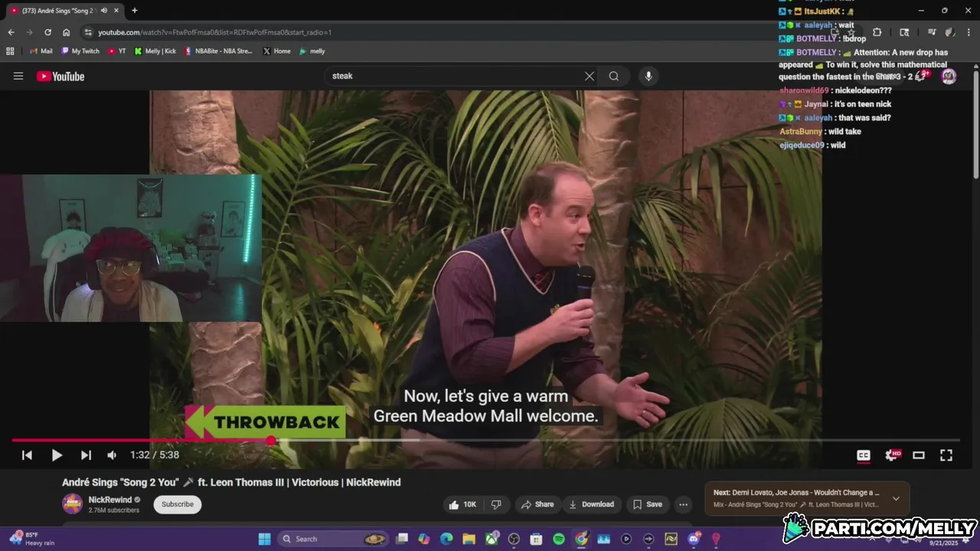This screenshot has width=980, height=551.
Task: Open NBABite bookmark
Action: [x=219, y=51]
